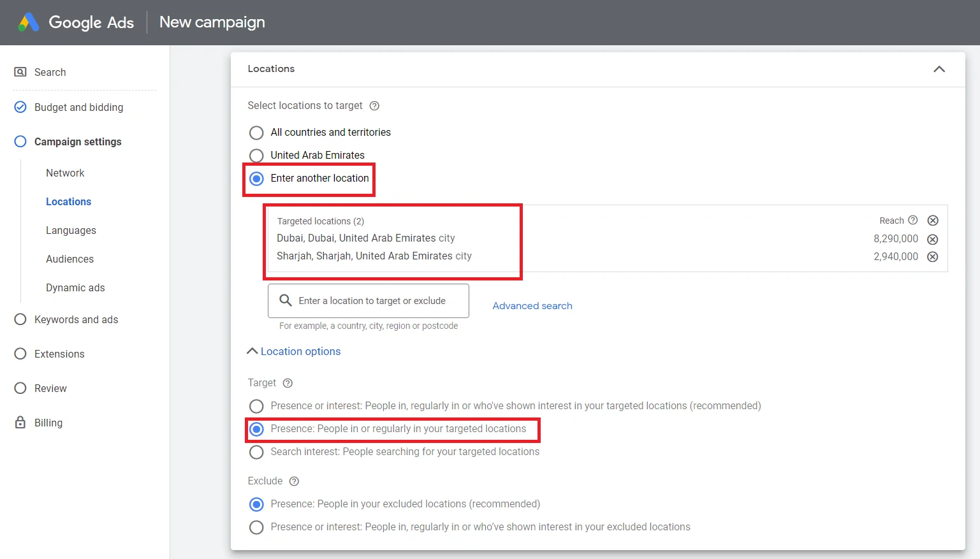980x559 pixels.
Task: Click the Targeted locations (2) header
Action: point(321,221)
